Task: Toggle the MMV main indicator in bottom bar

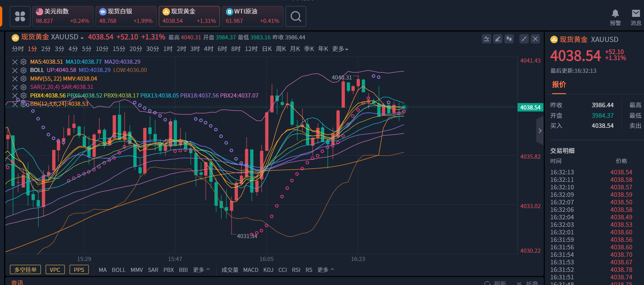Action: click(x=137, y=270)
